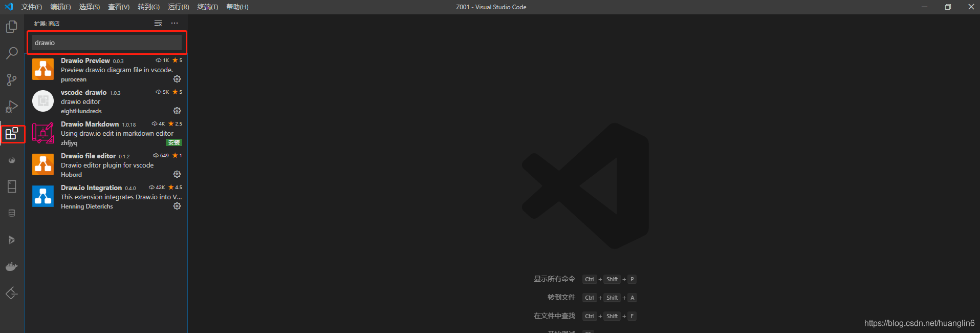Select the Extensions view icon

(12, 134)
